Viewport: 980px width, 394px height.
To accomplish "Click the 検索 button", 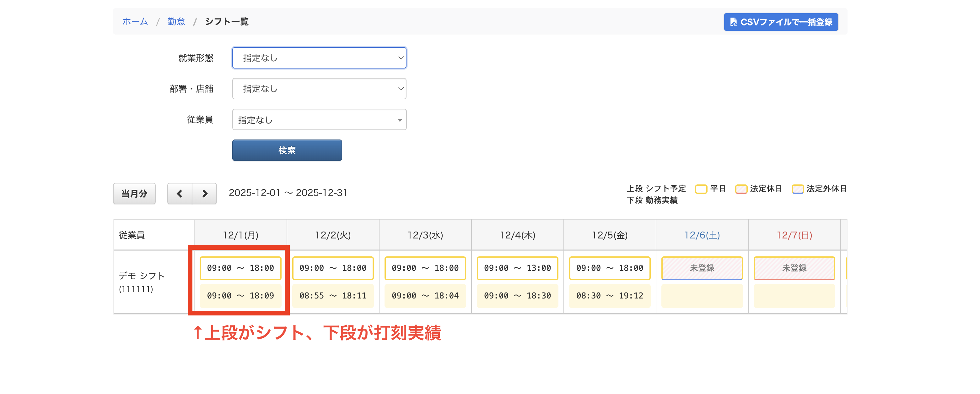I will (287, 150).
